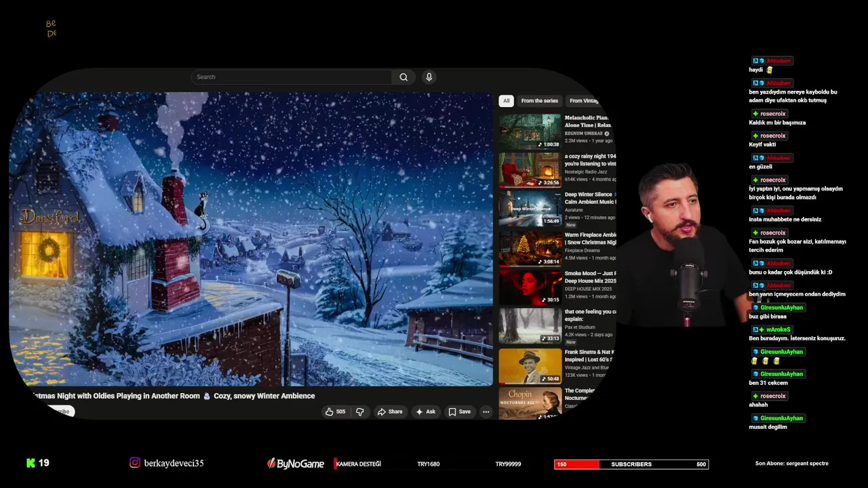868x488 pixels.
Task: Click the Smoke Mood video title
Action: (x=590, y=277)
